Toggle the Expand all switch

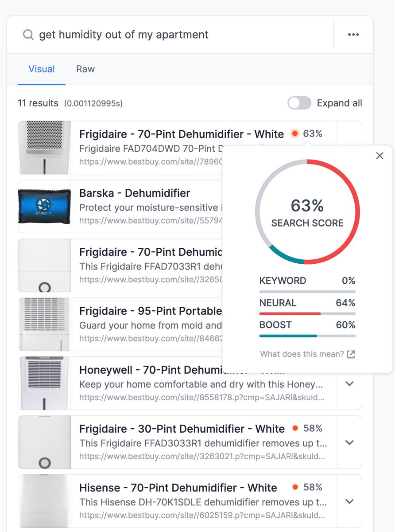pyautogui.click(x=299, y=103)
